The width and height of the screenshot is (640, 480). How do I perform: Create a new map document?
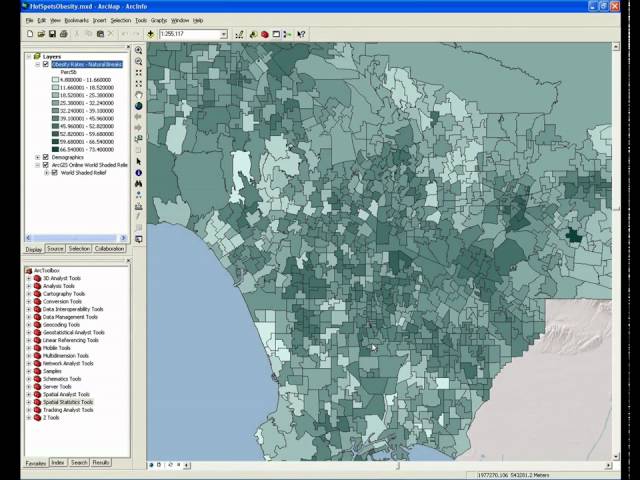(x=30, y=34)
